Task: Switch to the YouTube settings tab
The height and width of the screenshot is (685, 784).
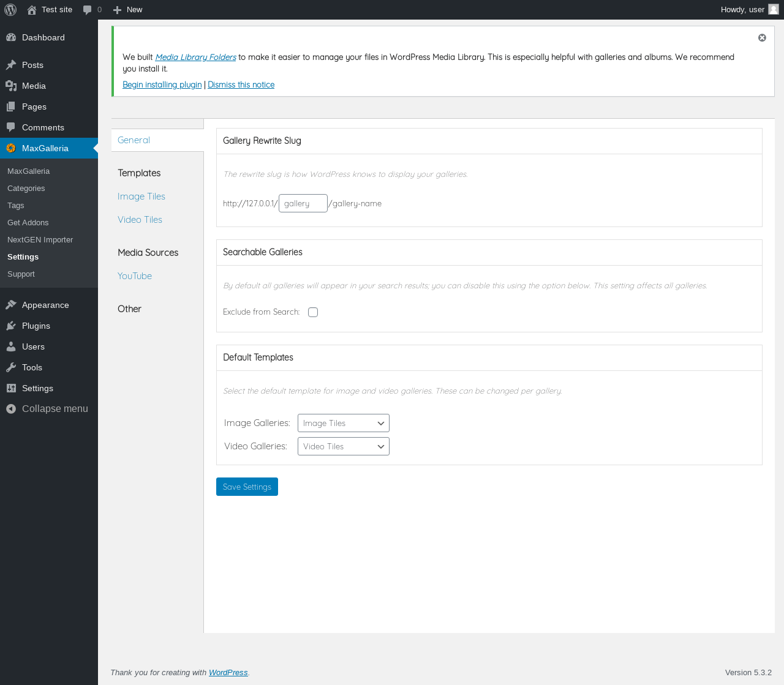Action: 135,276
